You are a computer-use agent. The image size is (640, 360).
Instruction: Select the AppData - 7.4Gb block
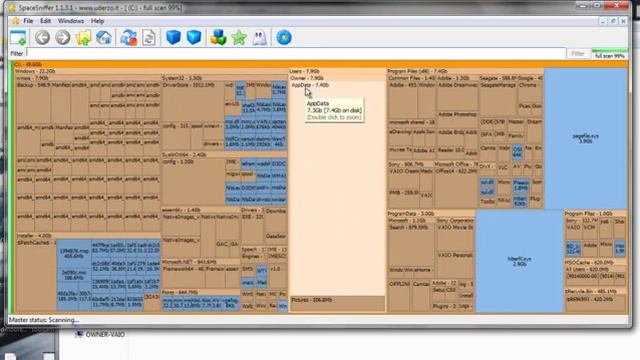(337, 188)
